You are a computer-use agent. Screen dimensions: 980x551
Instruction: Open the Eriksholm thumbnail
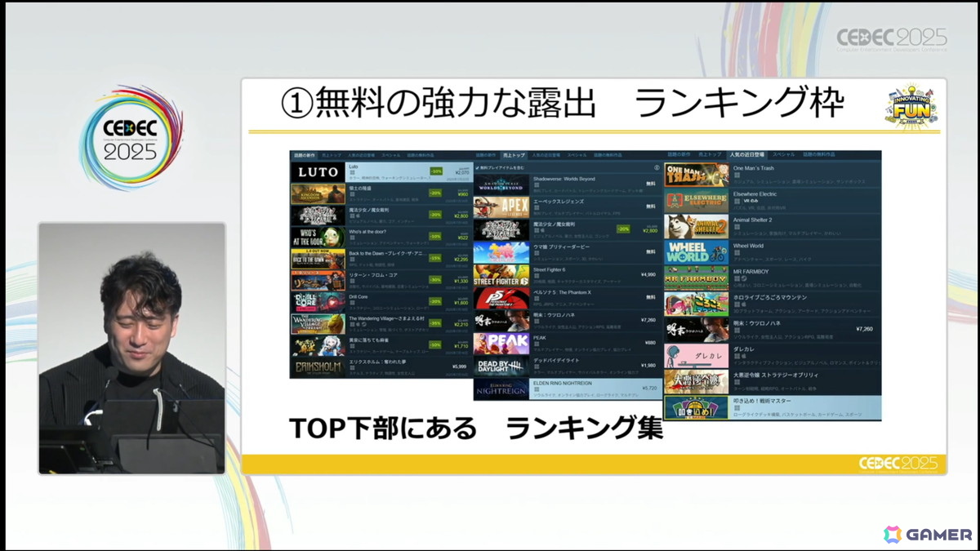318,368
